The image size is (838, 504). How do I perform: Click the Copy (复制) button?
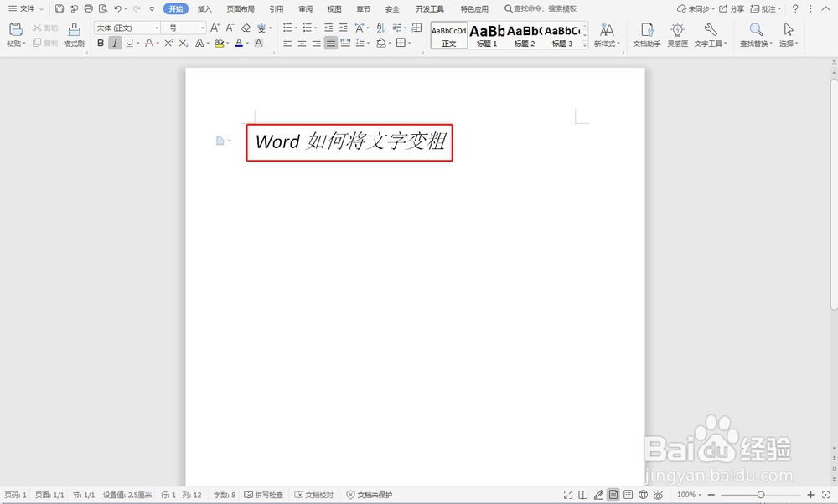[x=45, y=43]
